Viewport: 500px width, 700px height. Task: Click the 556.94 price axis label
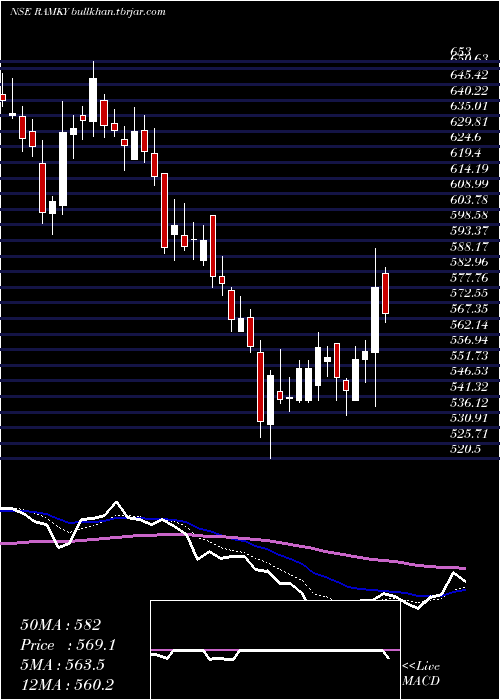(469, 340)
